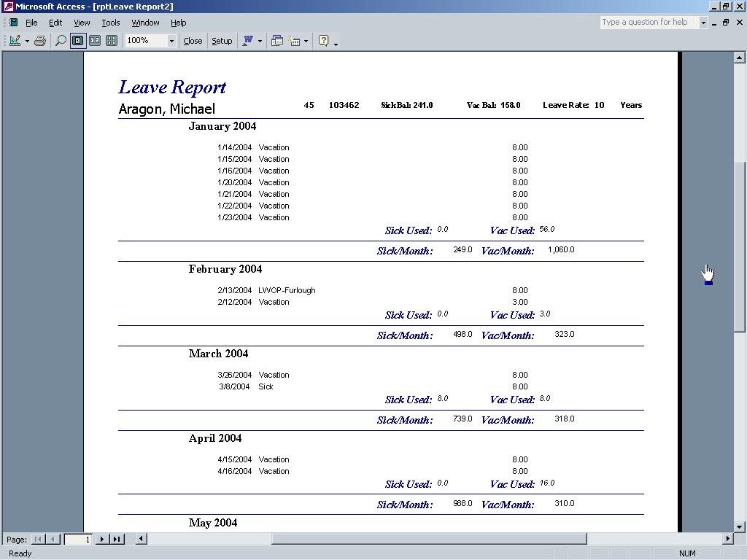
Task: Open the 100% zoom dropdown
Action: (171, 41)
